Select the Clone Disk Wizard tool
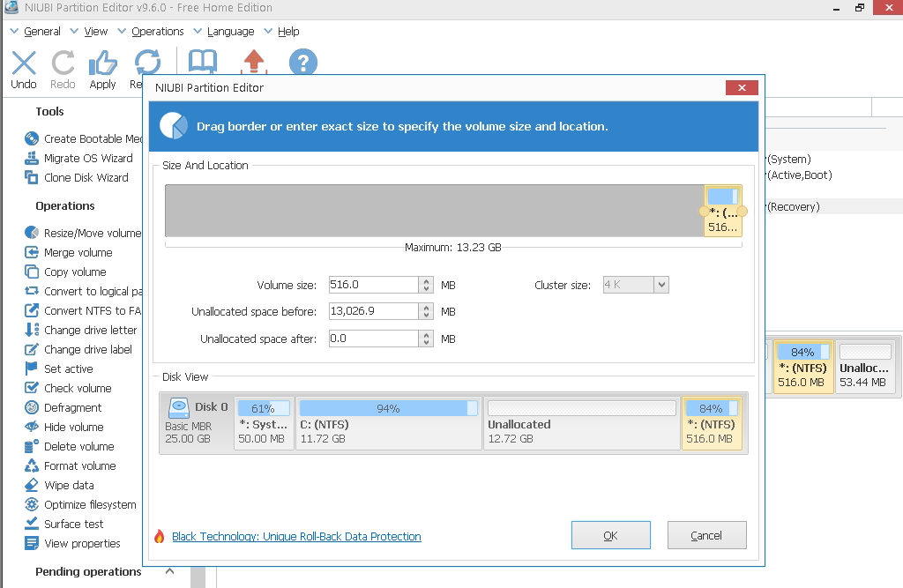This screenshot has height=588, width=903. pyautogui.click(x=86, y=178)
